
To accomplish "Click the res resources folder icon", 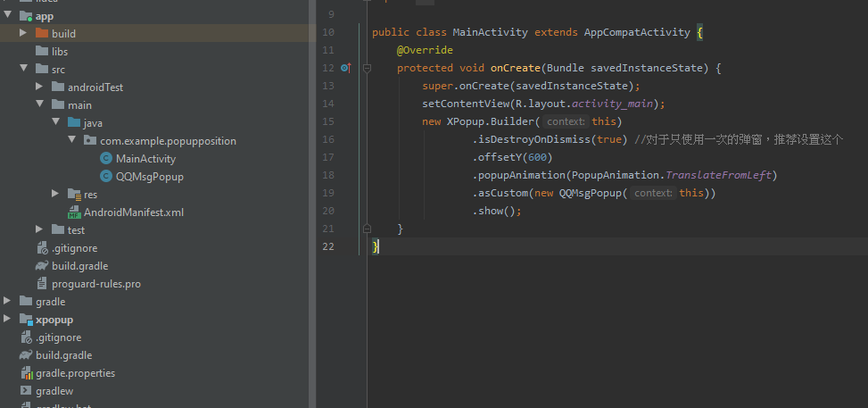I will [x=74, y=194].
